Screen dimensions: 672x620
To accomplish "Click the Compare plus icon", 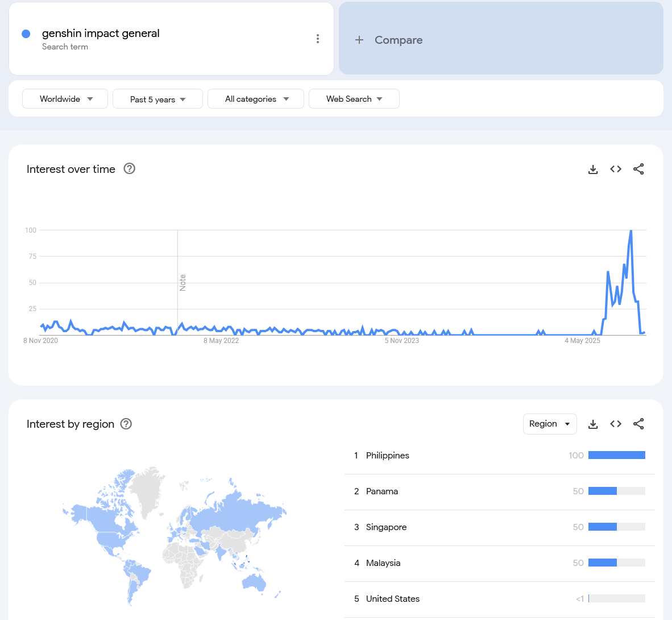I will pyautogui.click(x=359, y=40).
